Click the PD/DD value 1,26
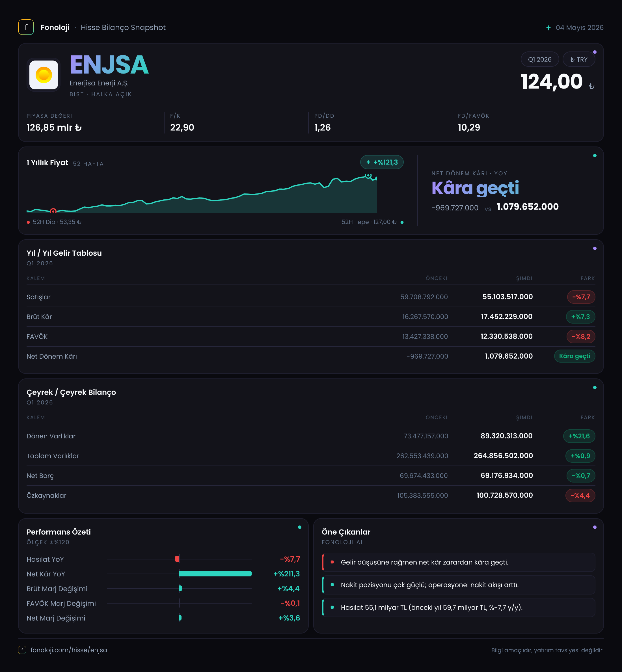This screenshot has width=622, height=672. (322, 128)
